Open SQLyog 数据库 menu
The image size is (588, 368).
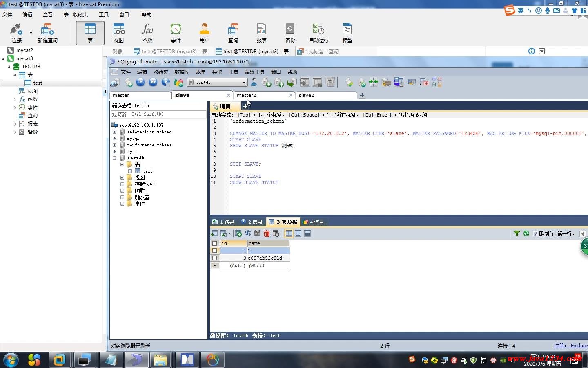pyautogui.click(x=182, y=72)
